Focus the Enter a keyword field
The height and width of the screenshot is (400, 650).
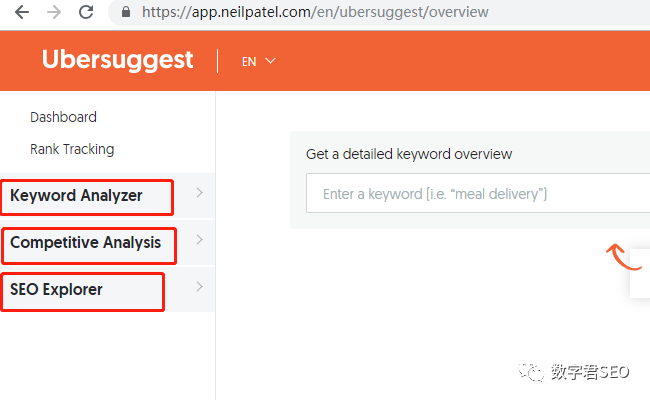click(x=478, y=193)
